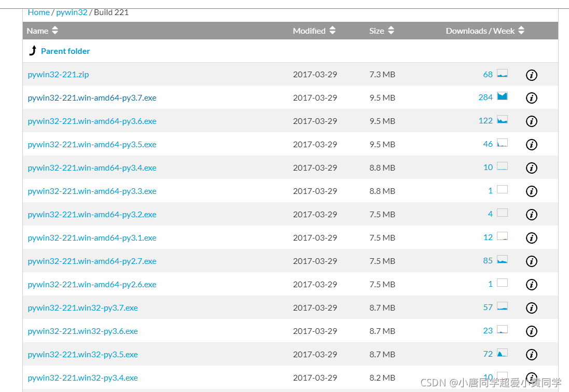Click the 7.3 MB size cell
Image resolution: width=569 pixels, height=392 pixels.
click(x=382, y=74)
